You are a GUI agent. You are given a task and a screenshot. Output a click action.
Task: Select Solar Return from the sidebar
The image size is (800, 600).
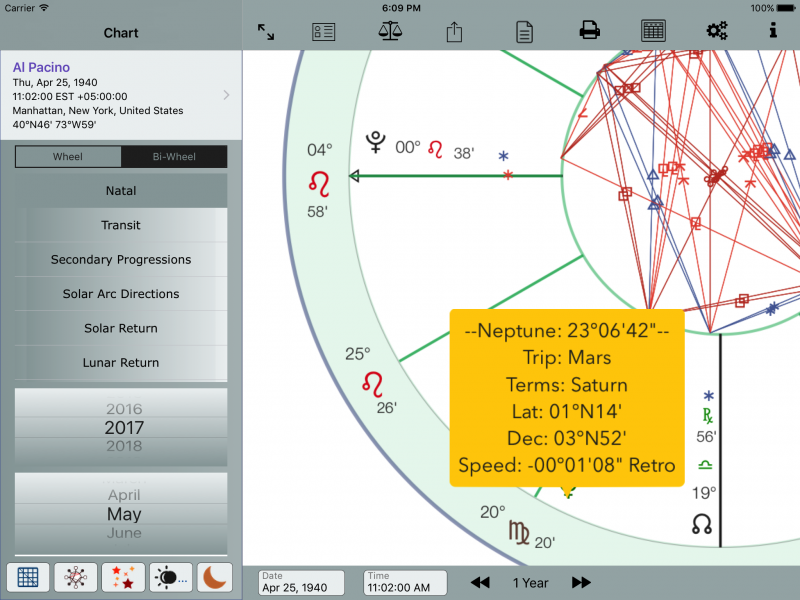click(x=120, y=328)
